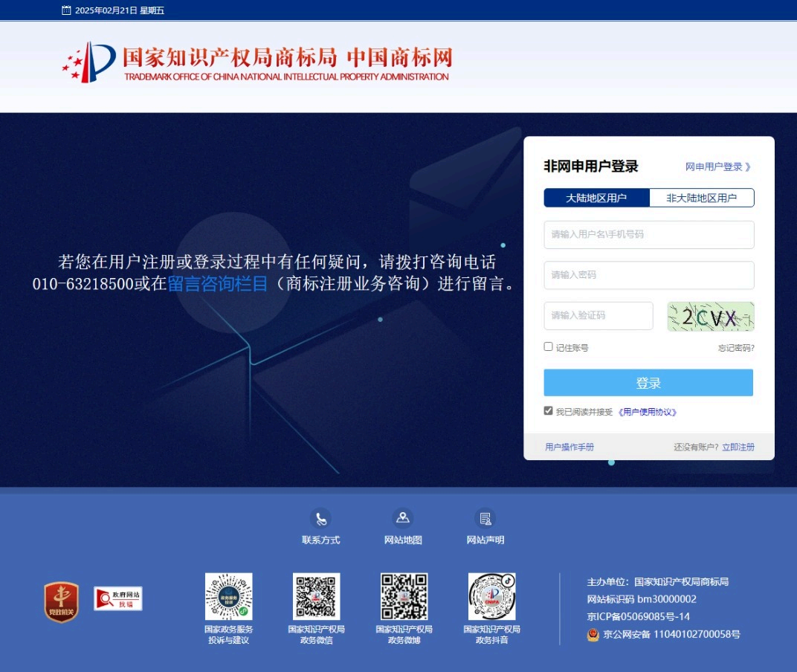797x672 pixels.
Task: Click the calendar icon beside the date
Action: [x=66, y=10]
